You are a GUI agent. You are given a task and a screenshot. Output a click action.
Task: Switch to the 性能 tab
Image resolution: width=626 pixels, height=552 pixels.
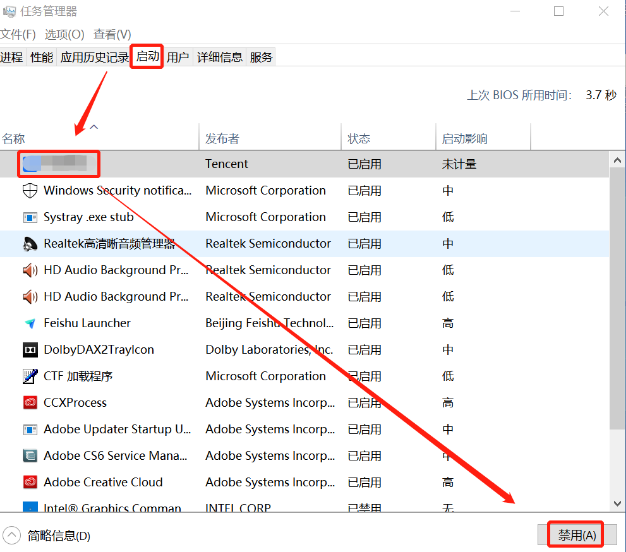tap(42, 57)
